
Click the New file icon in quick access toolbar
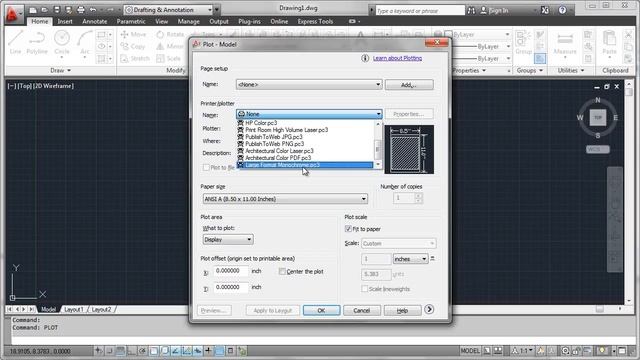[x=33, y=9]
